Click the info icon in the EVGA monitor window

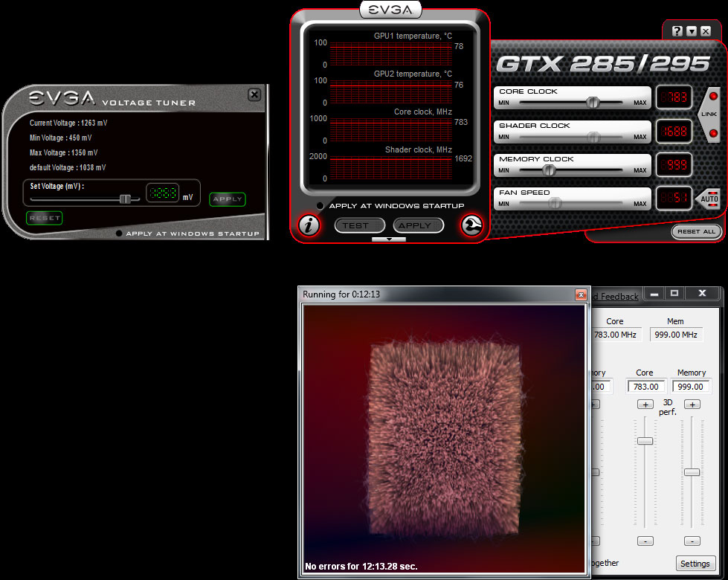click(x=309, y=226)
